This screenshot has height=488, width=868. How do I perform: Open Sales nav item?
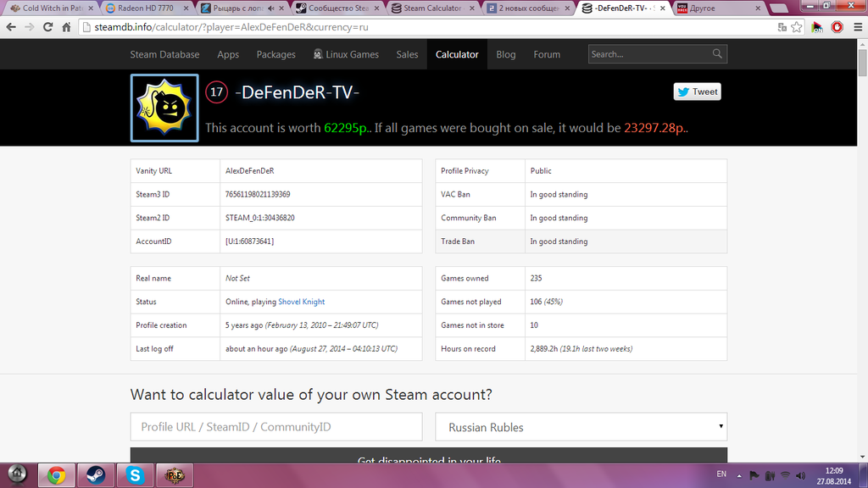click(x=407, y=54)
